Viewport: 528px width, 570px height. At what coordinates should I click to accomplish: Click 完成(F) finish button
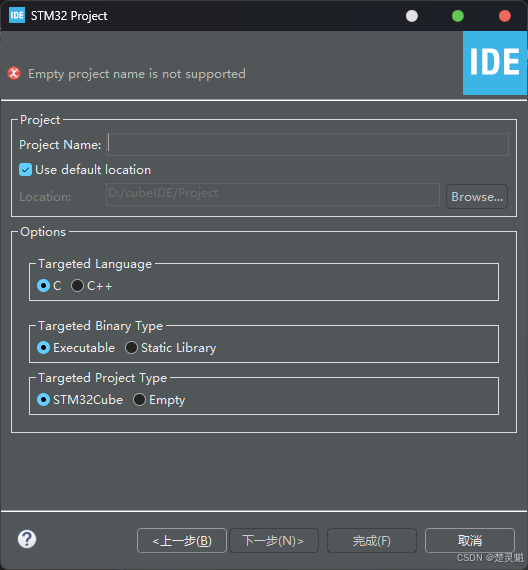(372, 541)
